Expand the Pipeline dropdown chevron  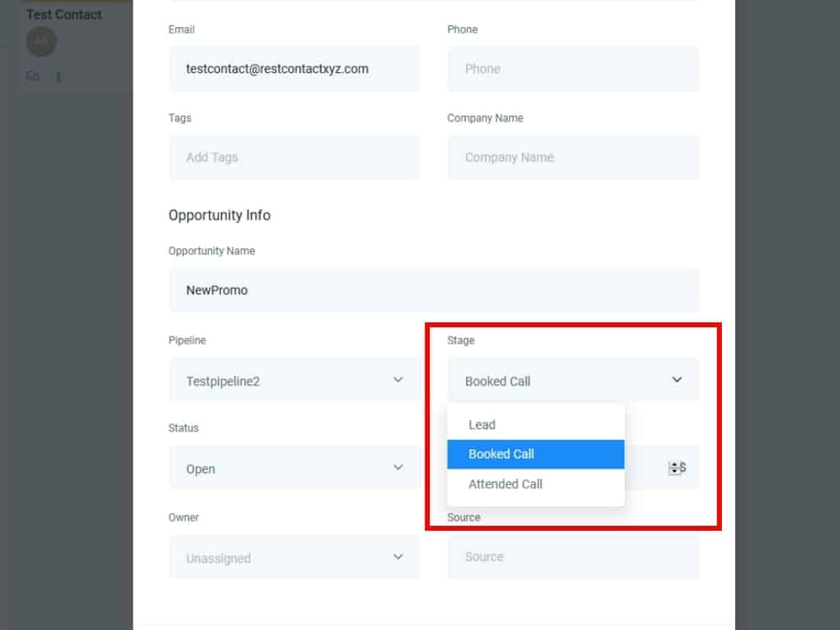(x=398, y=380)
